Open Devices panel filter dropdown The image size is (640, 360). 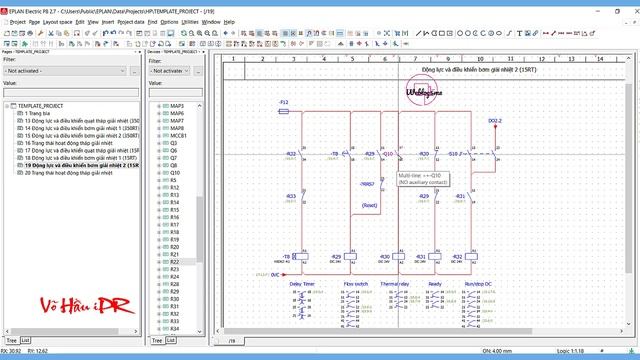click(x=169, y=71)
